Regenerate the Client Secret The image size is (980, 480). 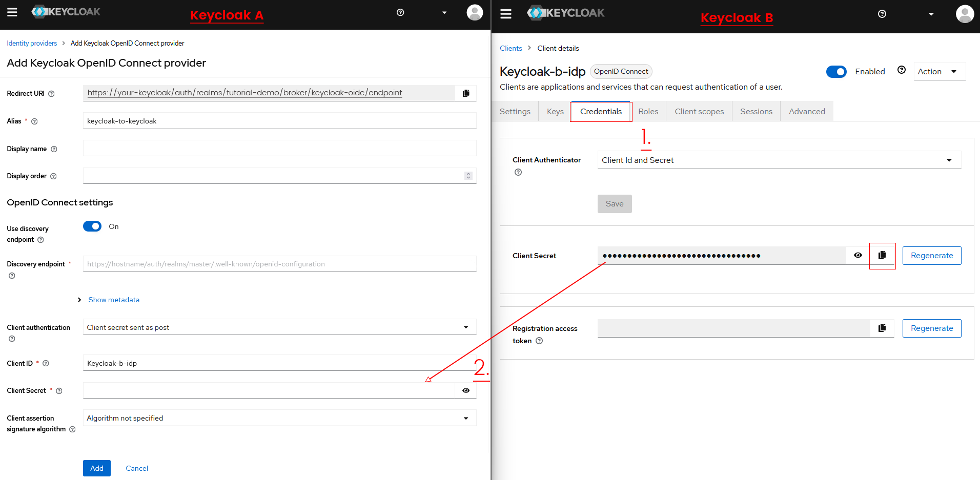click(932, 256)
